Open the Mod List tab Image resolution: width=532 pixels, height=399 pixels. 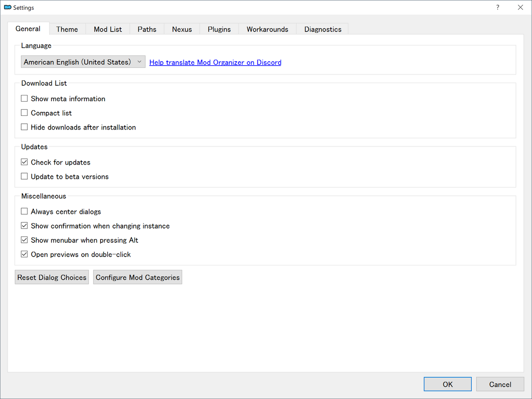(108, 29)
